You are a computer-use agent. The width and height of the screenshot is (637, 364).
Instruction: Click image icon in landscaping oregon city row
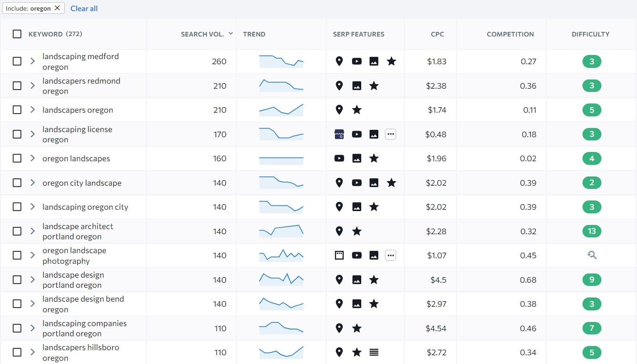coord(357,207)
